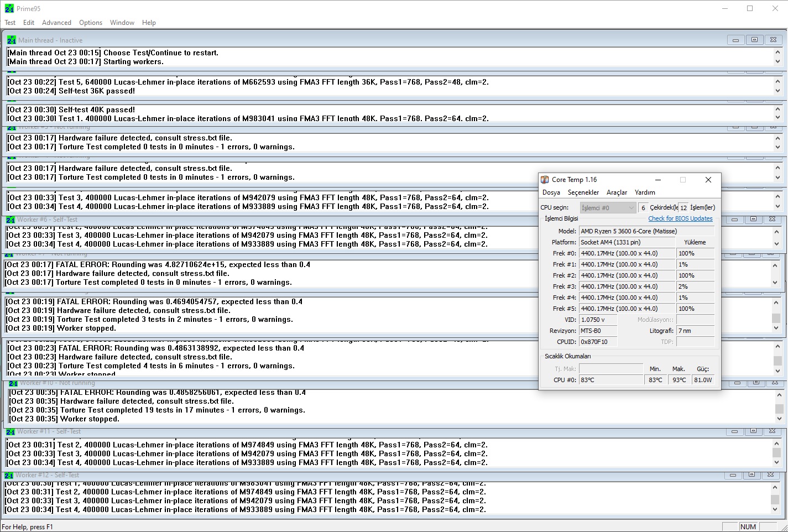Click down scroll arrow in Main thread window
The height and width of the screenshot is (532, 788).
pyautogui.click(x=777, y=61)
